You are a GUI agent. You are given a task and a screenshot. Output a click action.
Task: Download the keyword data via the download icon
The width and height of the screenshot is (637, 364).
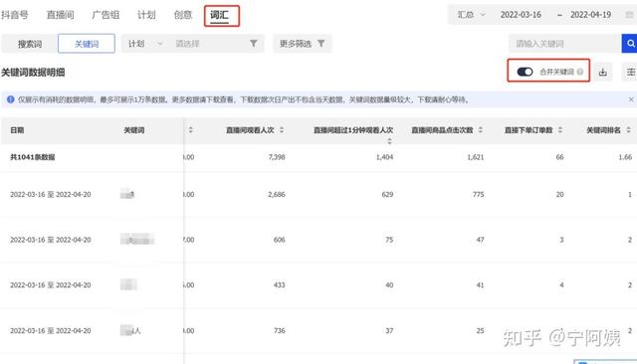coord(603,73)
